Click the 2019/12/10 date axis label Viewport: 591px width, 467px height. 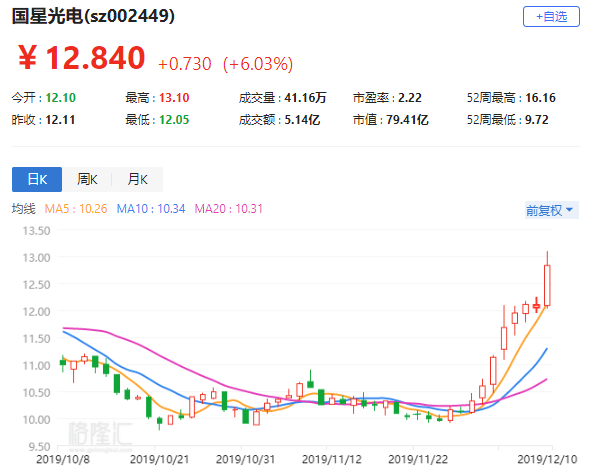[547, 459]
